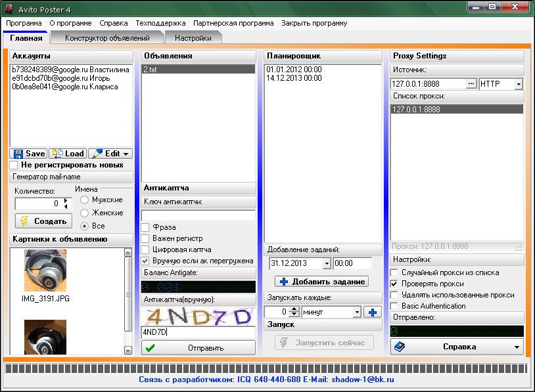Switch to Конструктор объявлений tab
Screen dimensions: 535x392
(107, 38)
